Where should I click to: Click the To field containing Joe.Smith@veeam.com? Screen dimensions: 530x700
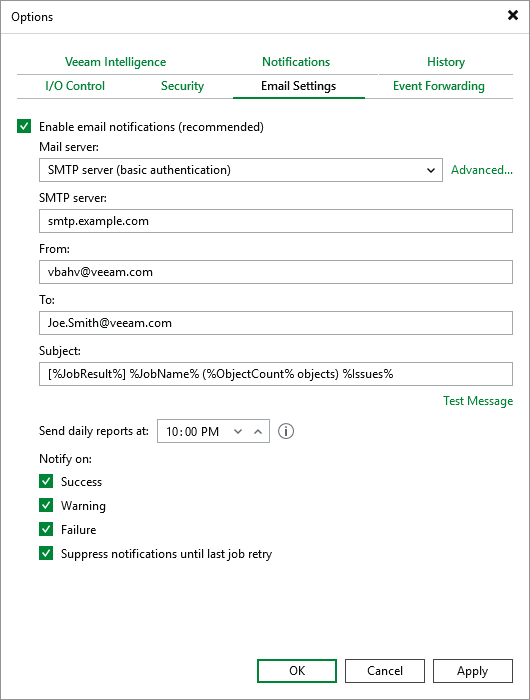coord(276,323)
